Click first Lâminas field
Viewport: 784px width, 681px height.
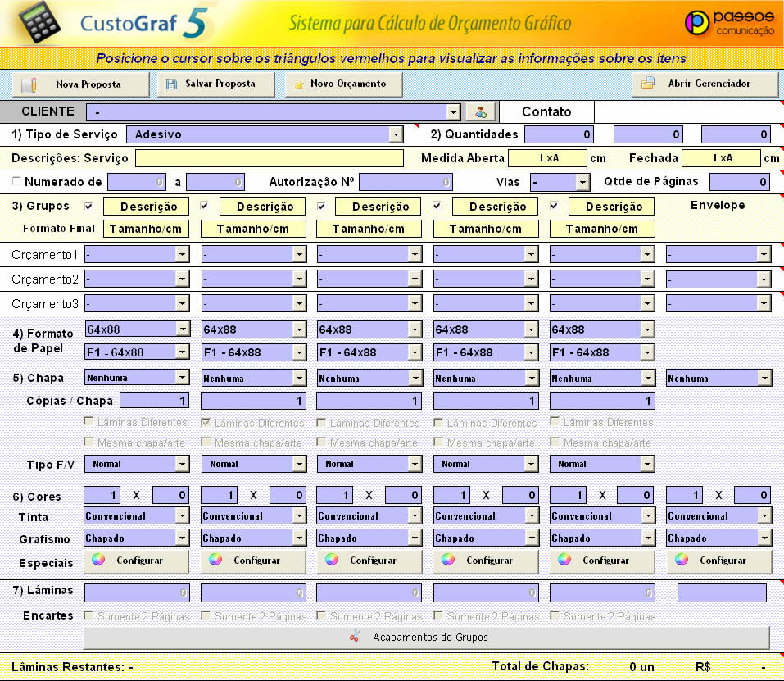click(137, 592)
